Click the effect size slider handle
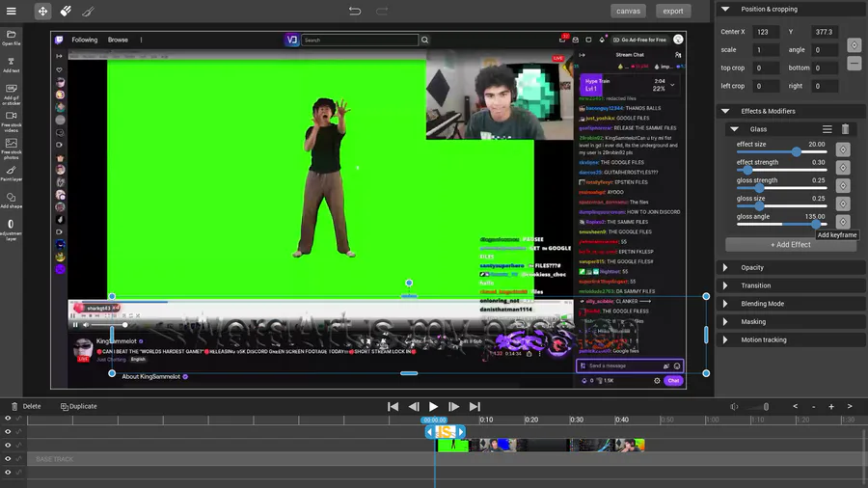 point(796,151)
